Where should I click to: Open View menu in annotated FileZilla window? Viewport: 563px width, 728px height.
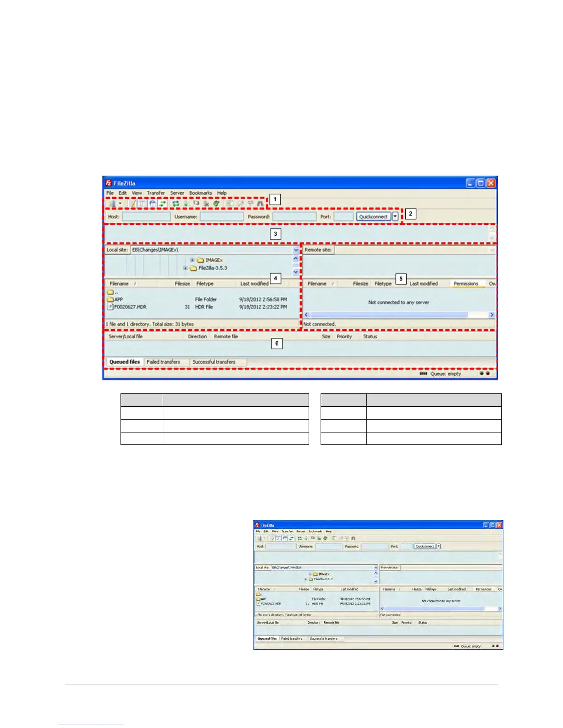pos(137,193)
